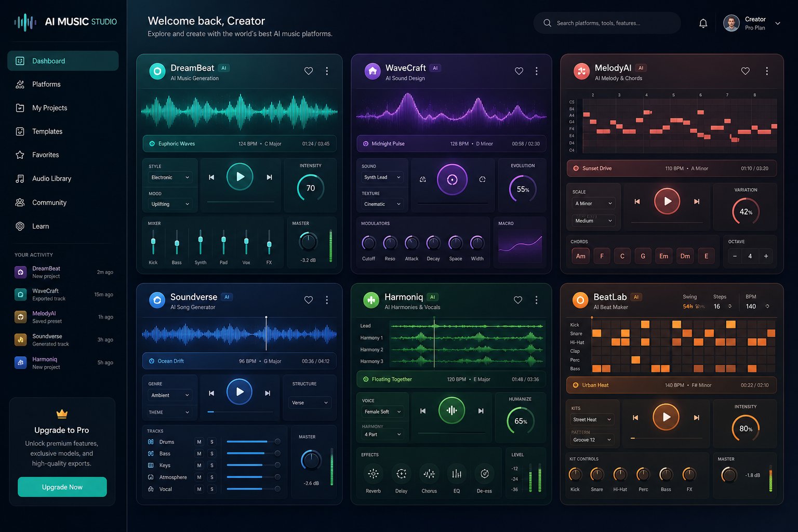Click the DreamBeat logo icon
Viewport: 798px width, 532px height.
[x=157, y=71]
